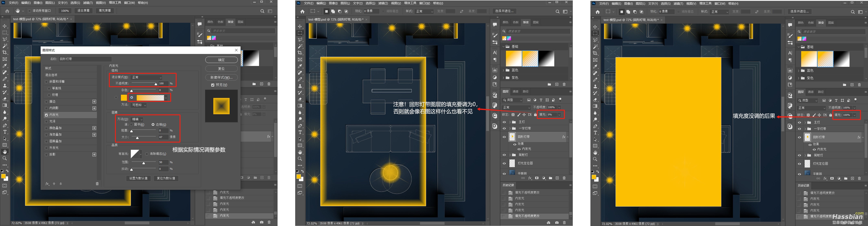Select the Crop tool in left screenshot toolbar
This screenshot has height=226, width=868.
[x=5, y=52]
